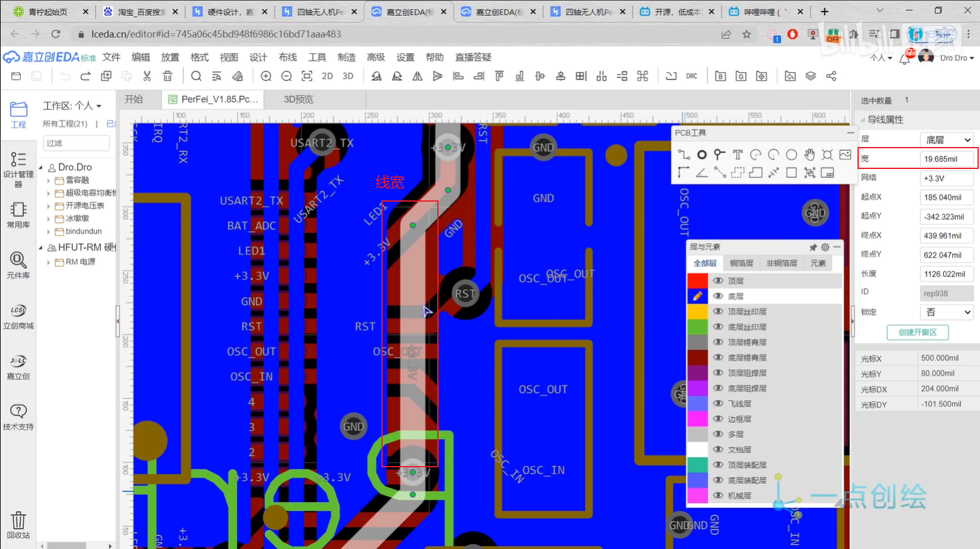Toggle visibility eye of 顶层丝印层
The image size is (980, 549).
pos(718,312)
